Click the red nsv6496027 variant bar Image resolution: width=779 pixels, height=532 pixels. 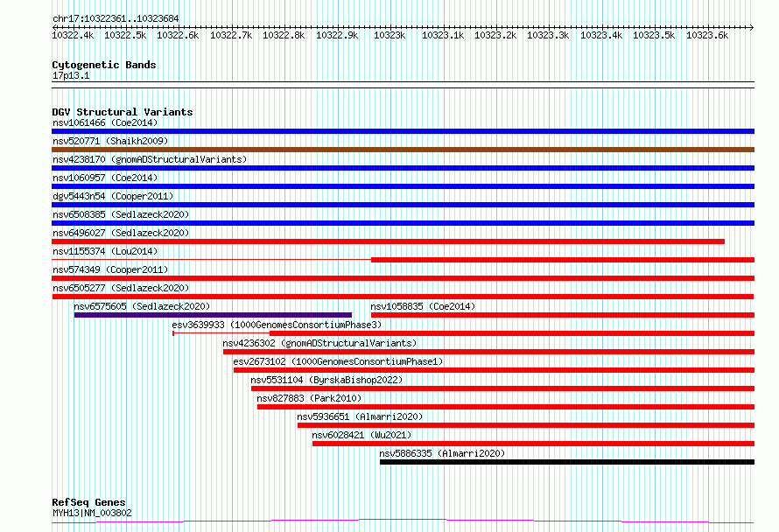(x=388, y=241)
